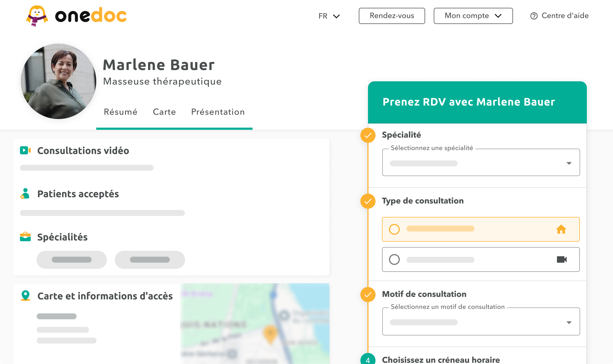This screenshot has height=364, width=613.
Task: Click the Spécialités section heading
Action: [x=62, y=237]
